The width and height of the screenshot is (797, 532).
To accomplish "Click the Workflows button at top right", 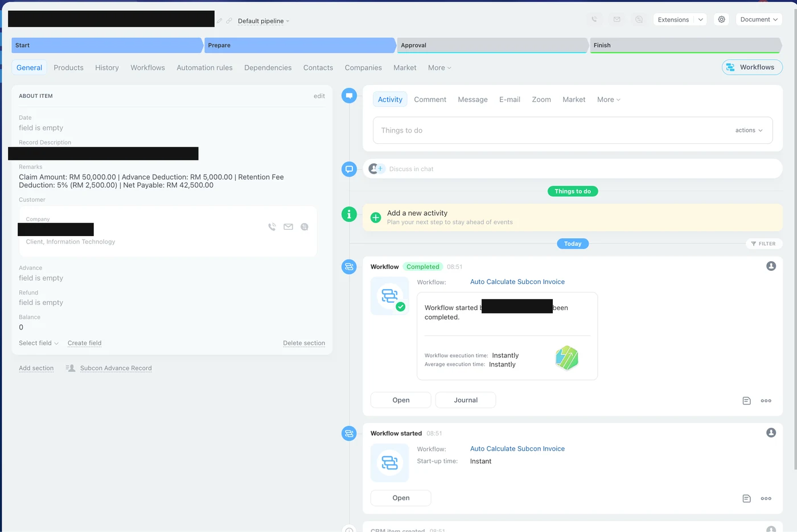I will coord(752,67).
